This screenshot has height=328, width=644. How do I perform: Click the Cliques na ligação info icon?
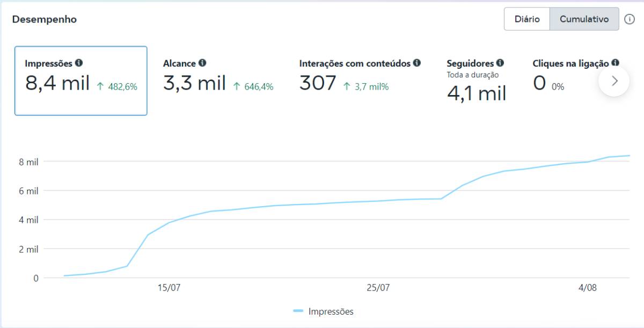(615, 63)
